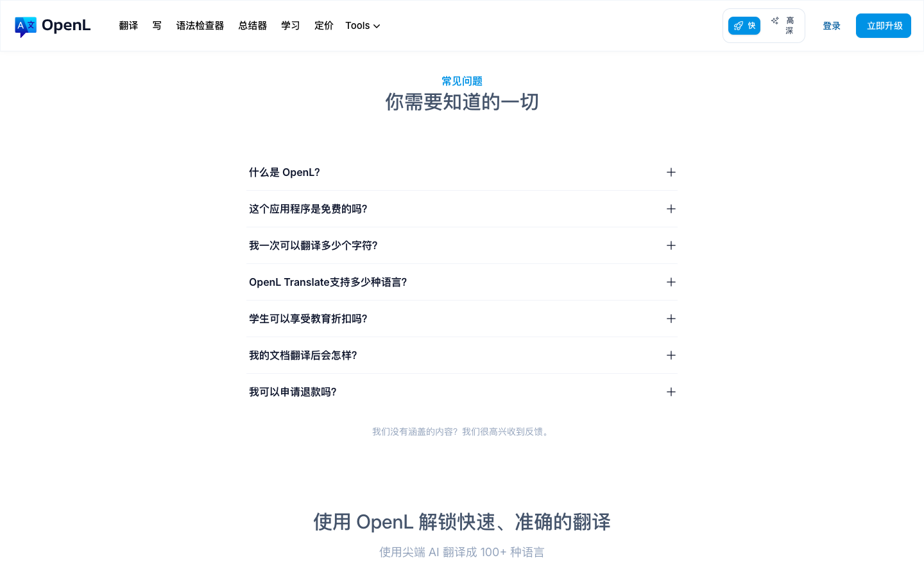Expand plus icon for 我的文档翻译后会怎样?
Screen dimensions: 924x578
coord(671,355)
